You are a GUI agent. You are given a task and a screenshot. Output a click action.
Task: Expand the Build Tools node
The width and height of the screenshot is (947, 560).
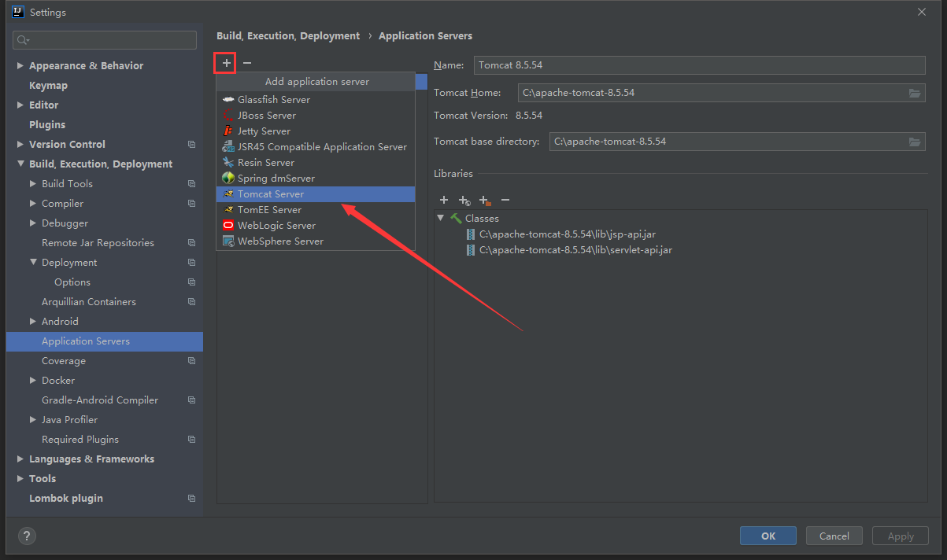32,184
